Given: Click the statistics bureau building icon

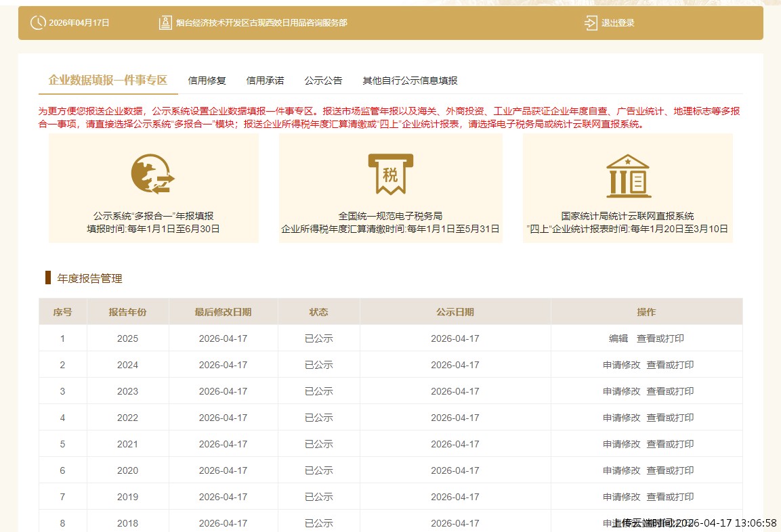Looking at the screenshot, I should tap(627, 175).
